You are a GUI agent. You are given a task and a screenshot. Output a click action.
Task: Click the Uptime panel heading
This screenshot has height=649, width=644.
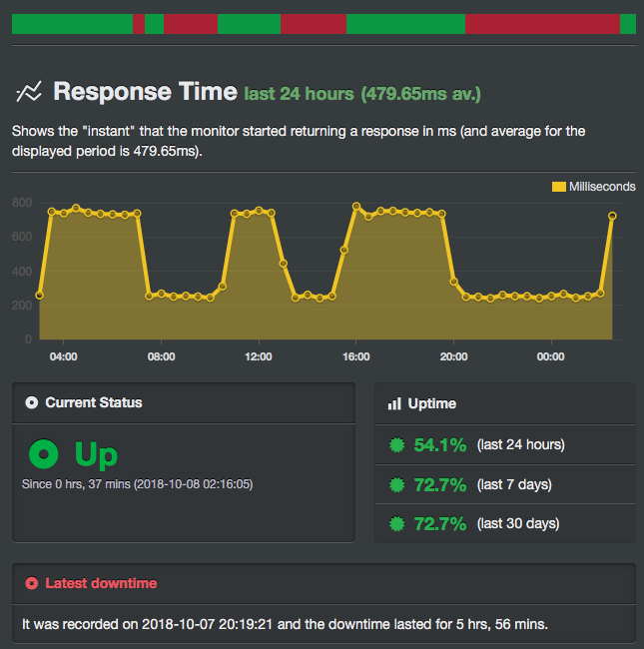coord(432,403)
